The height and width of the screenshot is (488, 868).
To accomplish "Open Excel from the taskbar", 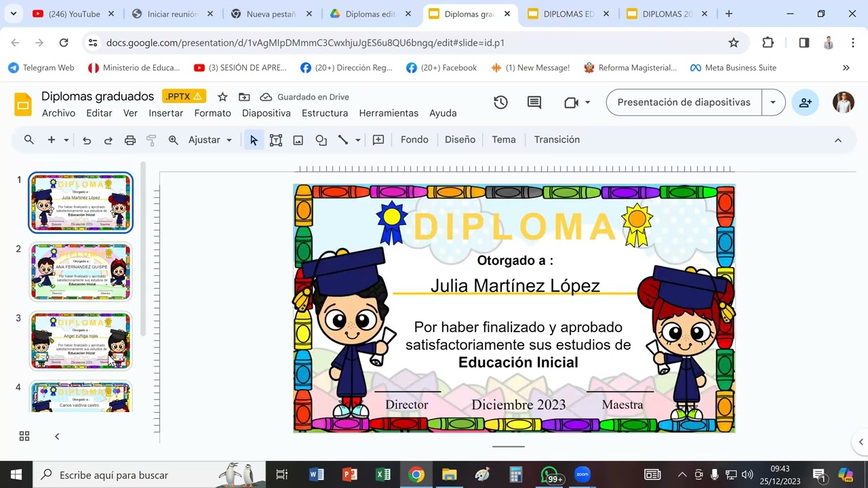I will pyautogui.click(x=383, y=474).
